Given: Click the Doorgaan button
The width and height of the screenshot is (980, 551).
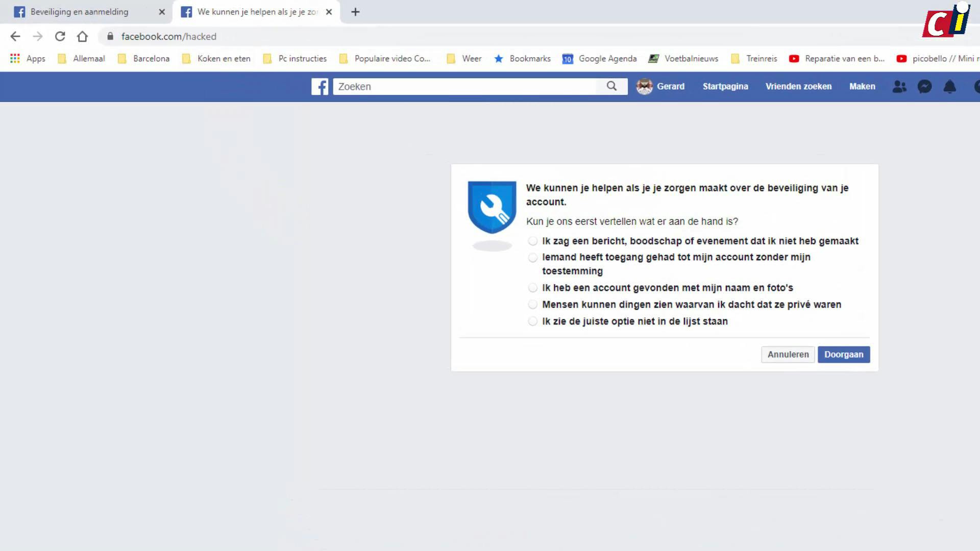Looking at the screenshot, I should (x=843, y=354).
